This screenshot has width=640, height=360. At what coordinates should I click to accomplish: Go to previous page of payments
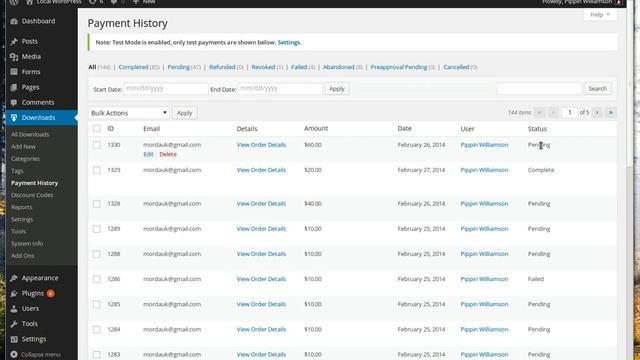[553, 112]
